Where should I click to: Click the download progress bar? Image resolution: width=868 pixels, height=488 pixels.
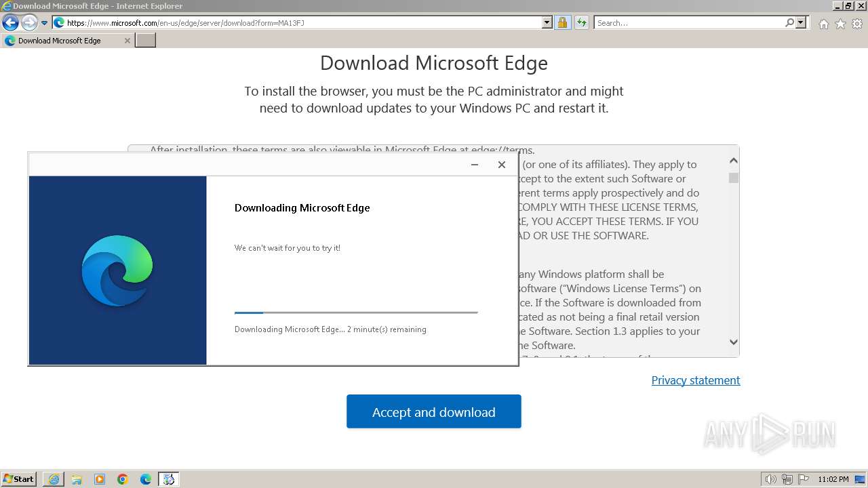pos(356,312)
